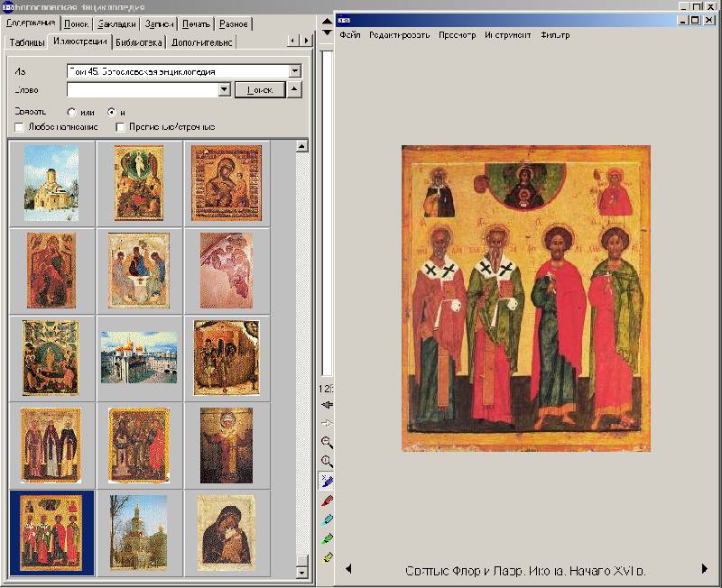This screenshot has width=722, height=588.
Task: Click the large Saints Florus and Laurus image
Action: 526,299
